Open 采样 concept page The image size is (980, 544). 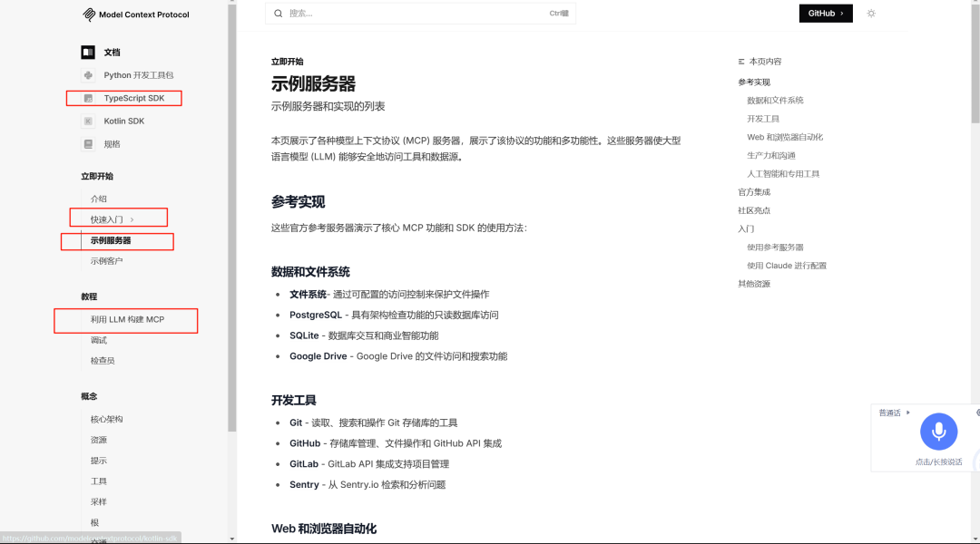pos(99,501)
